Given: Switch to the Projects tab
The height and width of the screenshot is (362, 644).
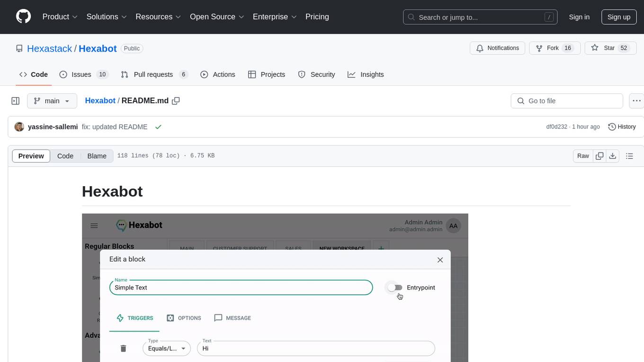Looking at the screenshot, I should (267, 74).
